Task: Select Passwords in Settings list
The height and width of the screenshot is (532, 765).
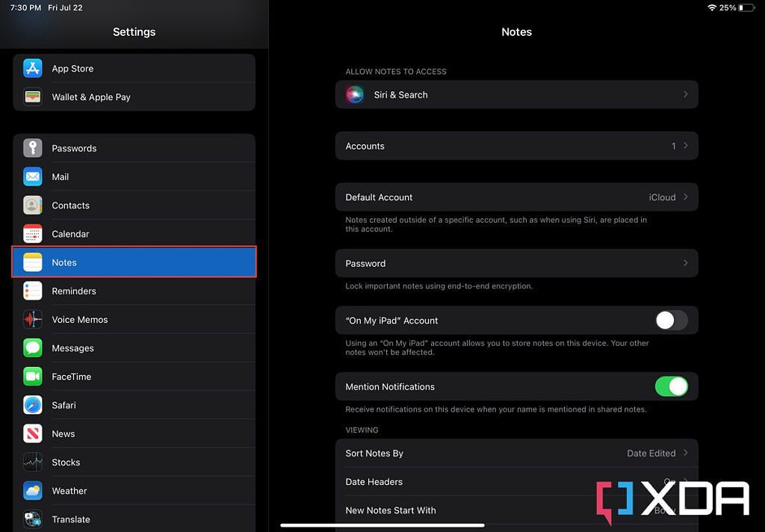Action: click(x=134, y=148)
